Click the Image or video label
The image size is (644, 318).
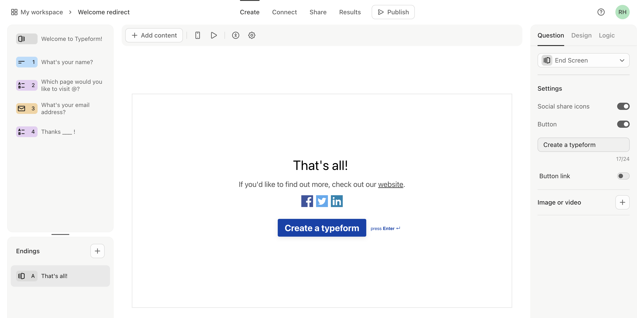click(x=559, y=202)
